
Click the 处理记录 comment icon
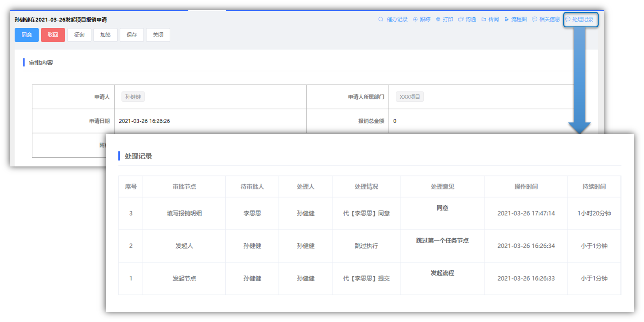(x=568, y=19)
